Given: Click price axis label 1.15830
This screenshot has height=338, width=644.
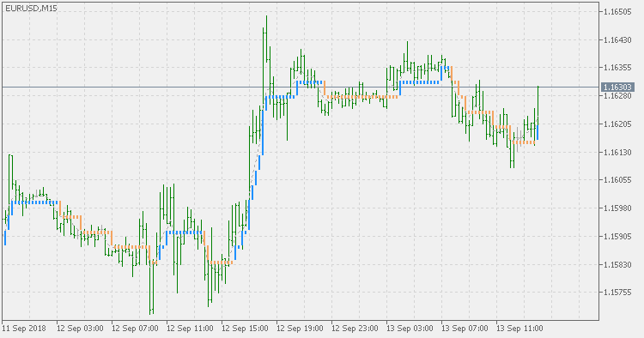Looking at the screenshot, I should pos(617,264).
